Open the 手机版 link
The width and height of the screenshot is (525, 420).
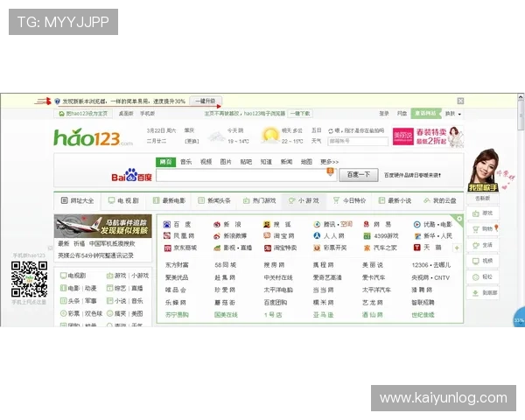(x=147, y=114)
